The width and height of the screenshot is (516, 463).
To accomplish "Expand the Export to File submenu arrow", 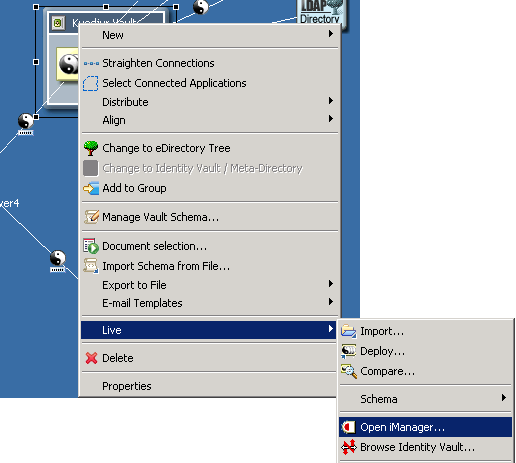I will 331,283.
